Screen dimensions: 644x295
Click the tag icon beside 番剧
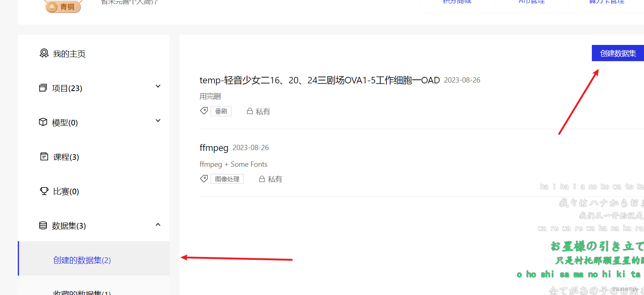204,111
